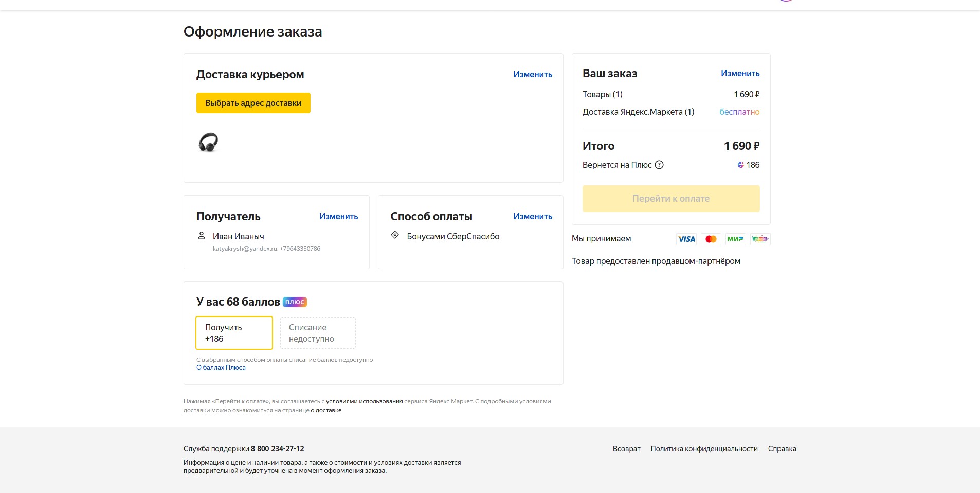980x493 pixels.
Task: Click the Доставка Яндекс.Маркета (1) line
Action: (x=639, y=112)
